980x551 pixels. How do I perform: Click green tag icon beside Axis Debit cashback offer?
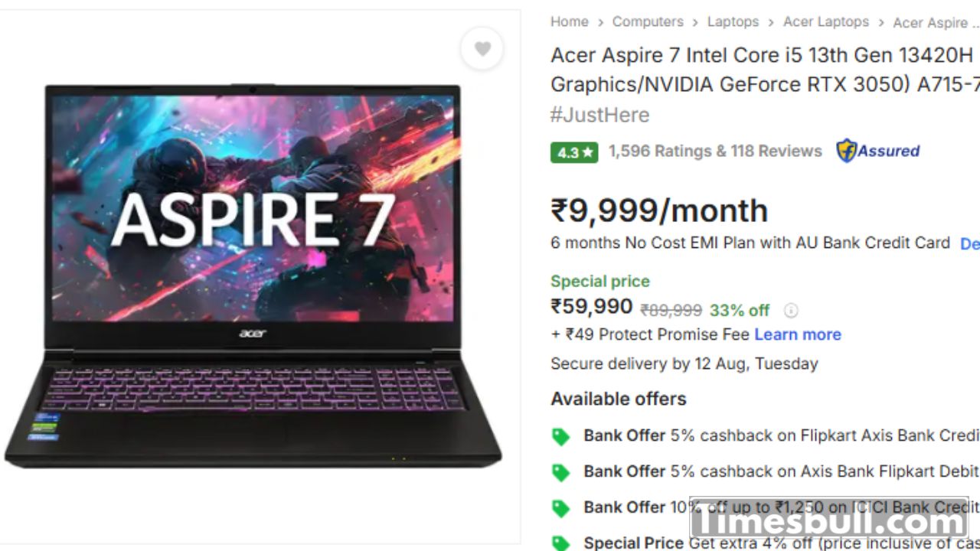(x=561, y=472)
